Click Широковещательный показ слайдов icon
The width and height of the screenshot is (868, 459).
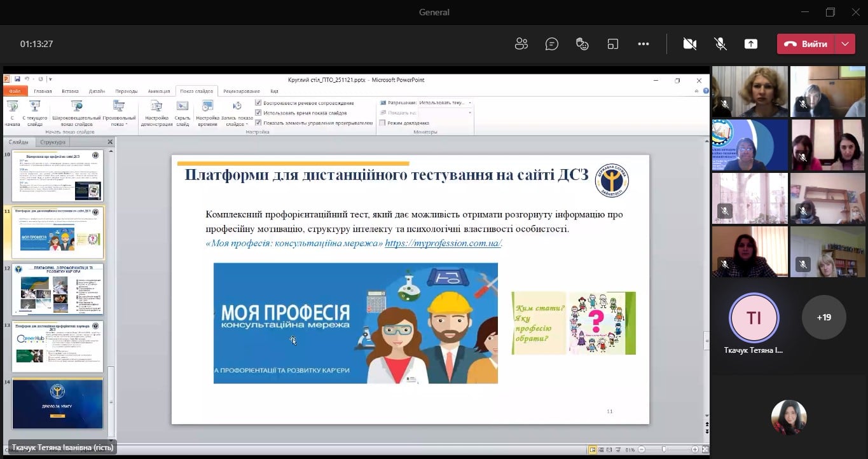coord(76,113)
